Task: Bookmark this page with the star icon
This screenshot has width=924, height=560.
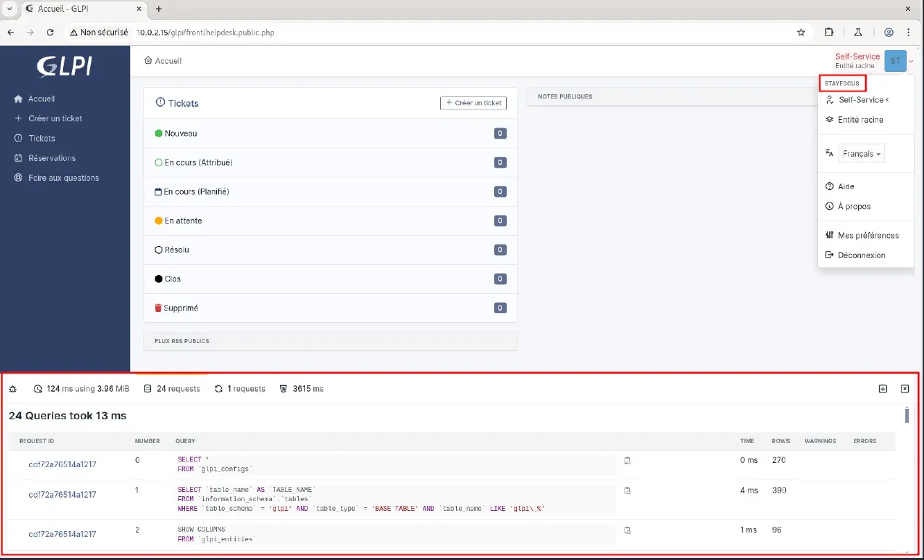Action: coord(801,32)
